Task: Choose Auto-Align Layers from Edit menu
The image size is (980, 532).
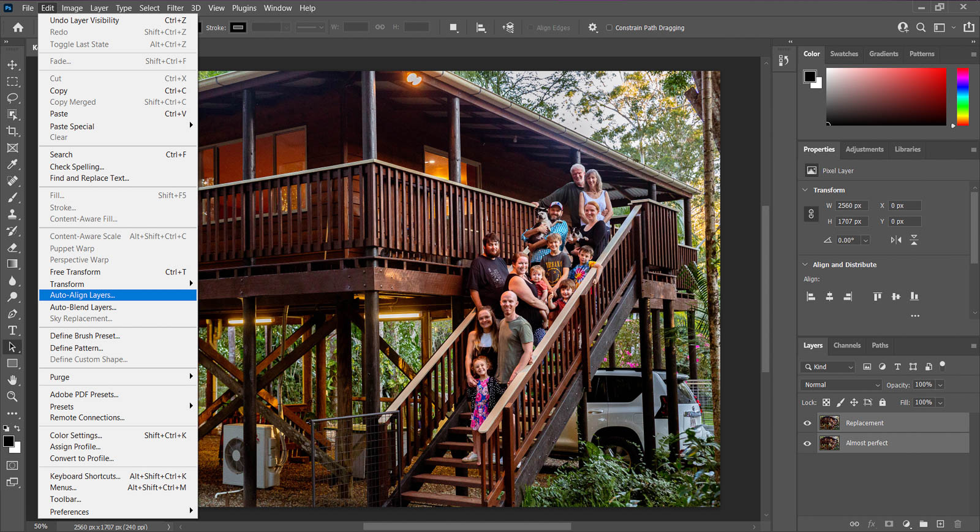Action: (83, 295)
